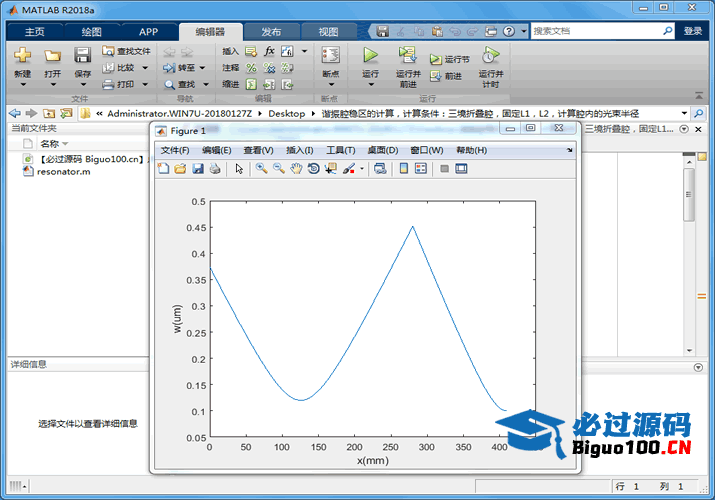Open the Figure 1 Help (帮助) menu
This screenshot has height=500, width=715.
(x=471, y=150)
